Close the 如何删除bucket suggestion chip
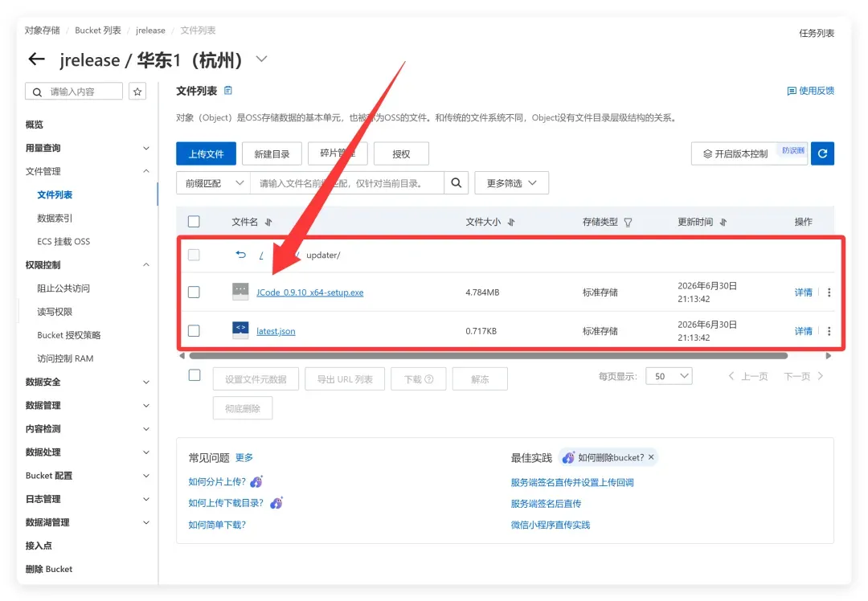 click(x=651, y=457)
